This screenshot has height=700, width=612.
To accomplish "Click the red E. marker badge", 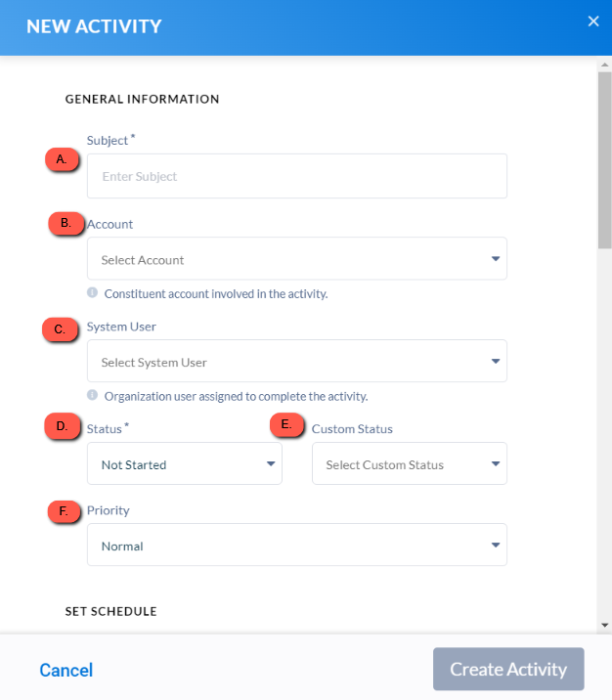I will [x=287, y=424].
